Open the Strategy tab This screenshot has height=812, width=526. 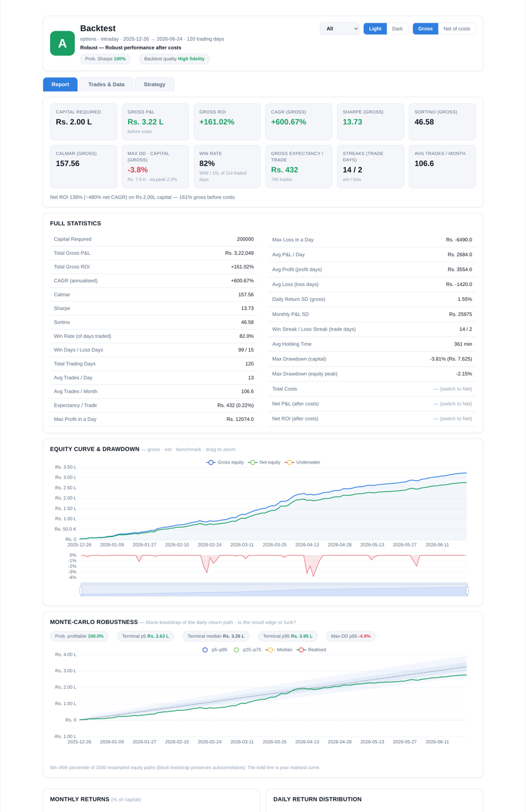[x=154, y=84]
